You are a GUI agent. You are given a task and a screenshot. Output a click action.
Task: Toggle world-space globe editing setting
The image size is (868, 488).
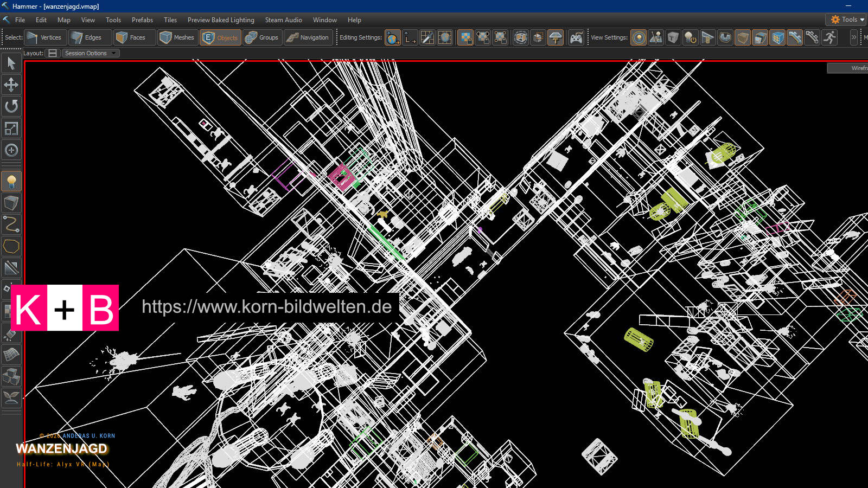(393, 37)
